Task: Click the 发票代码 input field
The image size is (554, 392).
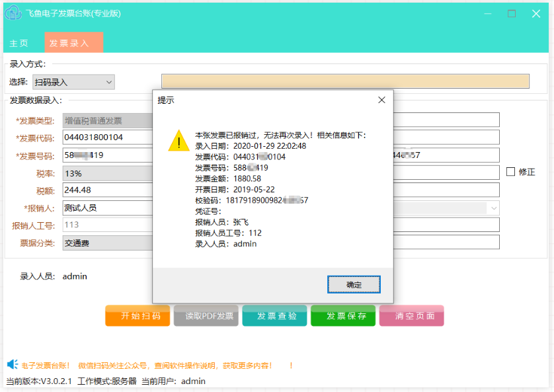Action: coord(107,137)
